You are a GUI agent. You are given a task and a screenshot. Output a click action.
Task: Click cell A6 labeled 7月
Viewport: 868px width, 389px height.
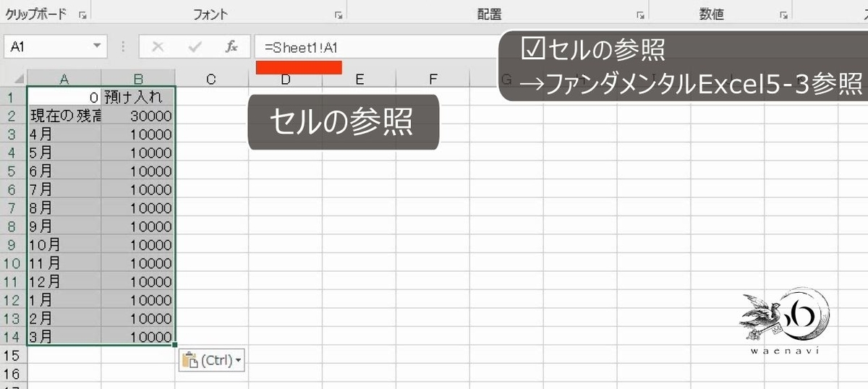pyautogui.click(x=64, y=189)
